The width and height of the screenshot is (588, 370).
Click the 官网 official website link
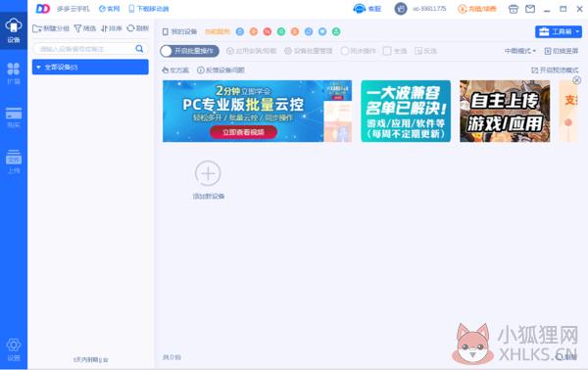(x=109, y=9)
